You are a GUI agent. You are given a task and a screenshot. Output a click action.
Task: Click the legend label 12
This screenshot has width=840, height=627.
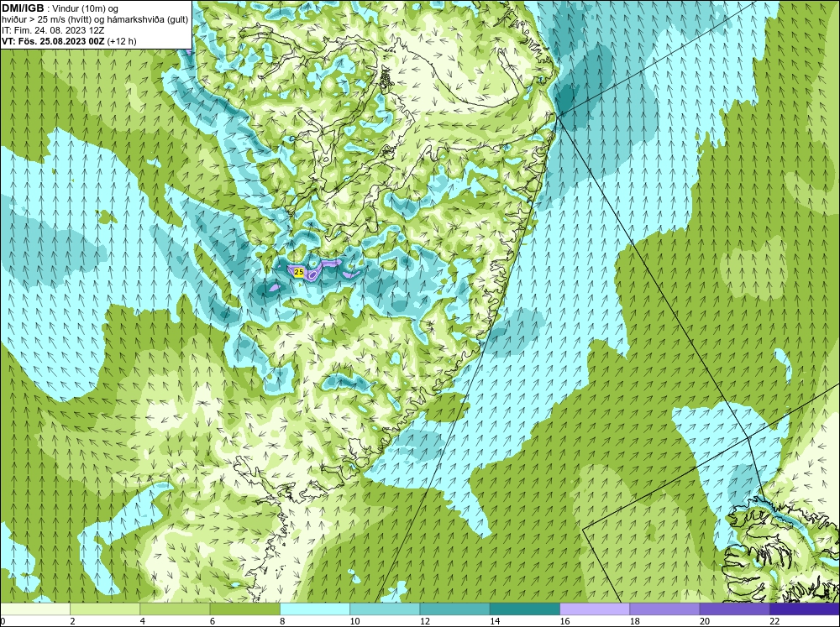[x=425, y=621]
